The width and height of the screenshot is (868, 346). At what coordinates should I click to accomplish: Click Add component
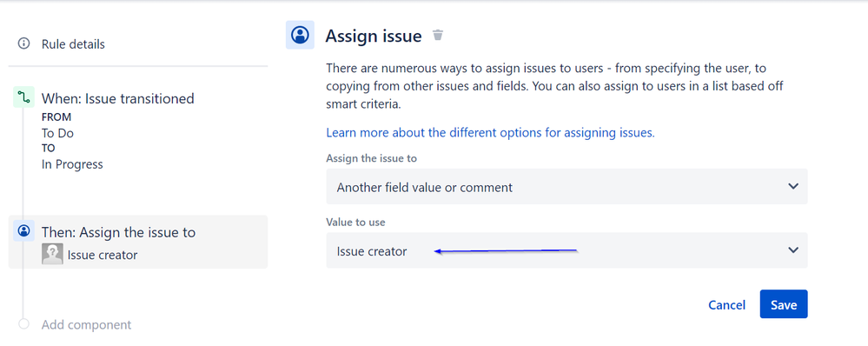[86, 324]
